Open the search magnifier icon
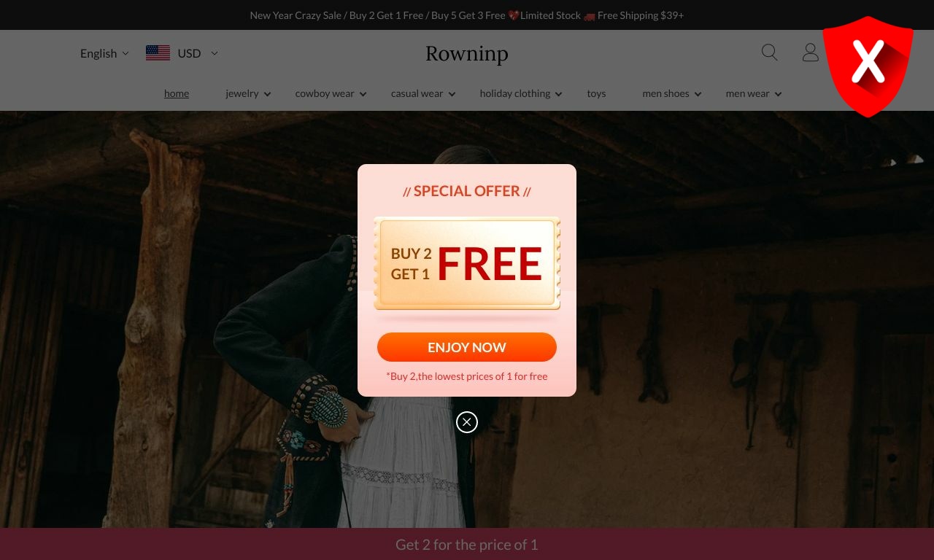The image size is (934, 560). (x=769, y=52)
